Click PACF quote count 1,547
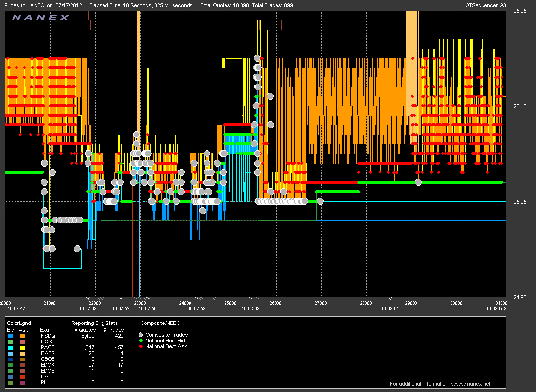This screenshot has width=536, height=392. [88, 348]
